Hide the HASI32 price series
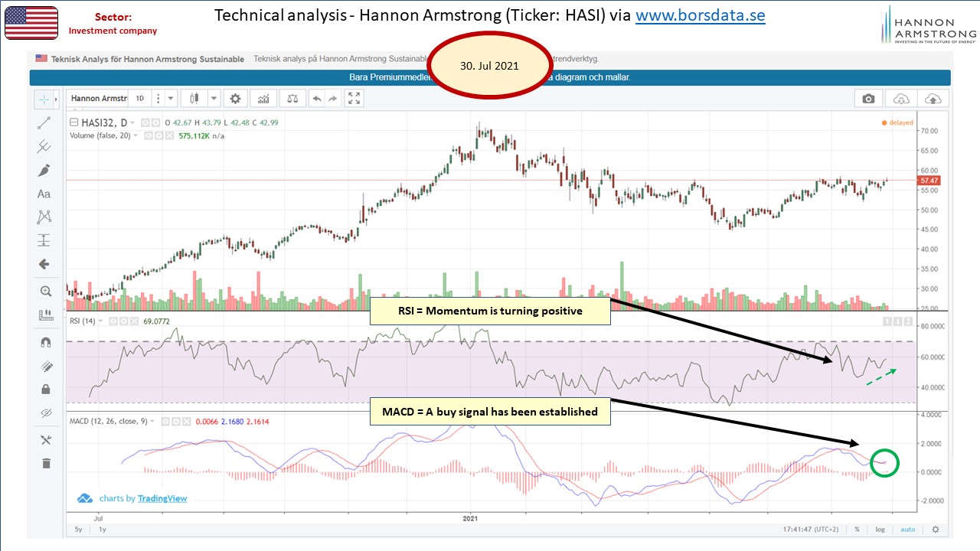Viewport: 980px width, 551px height. pyautogui.click(x=145, y=122)
